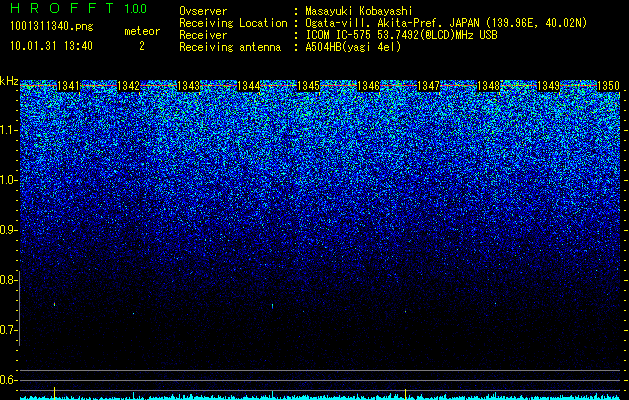Click the yellow detection tick below 1347
Screen dimensions: 629x400
[406, 394]
